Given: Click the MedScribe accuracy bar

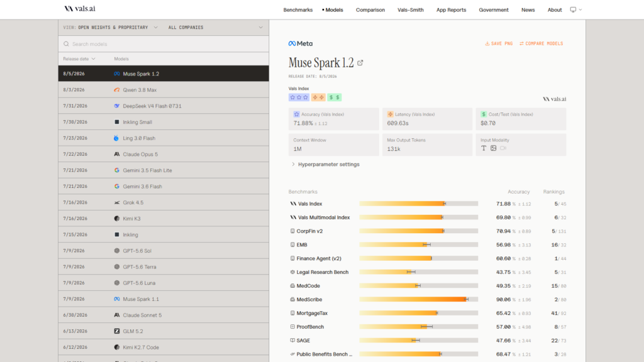Looking at the screenshot, I should pos(418,300).
